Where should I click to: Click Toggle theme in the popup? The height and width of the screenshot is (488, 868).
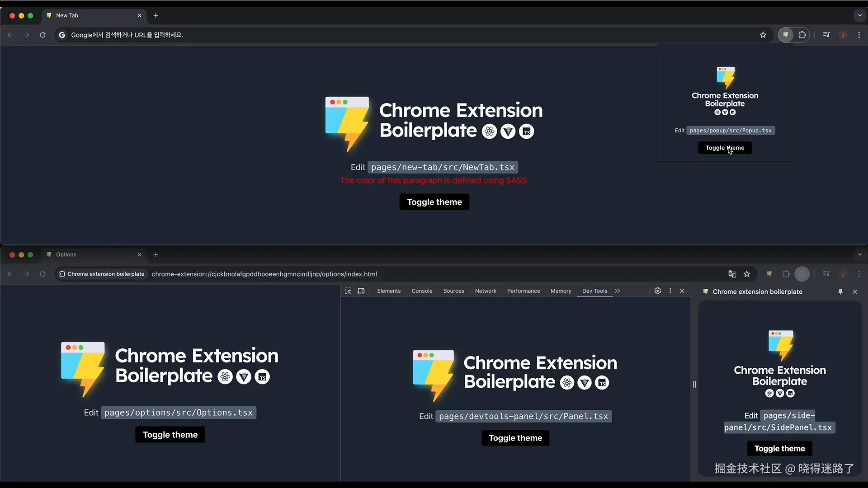pos(725,148)
